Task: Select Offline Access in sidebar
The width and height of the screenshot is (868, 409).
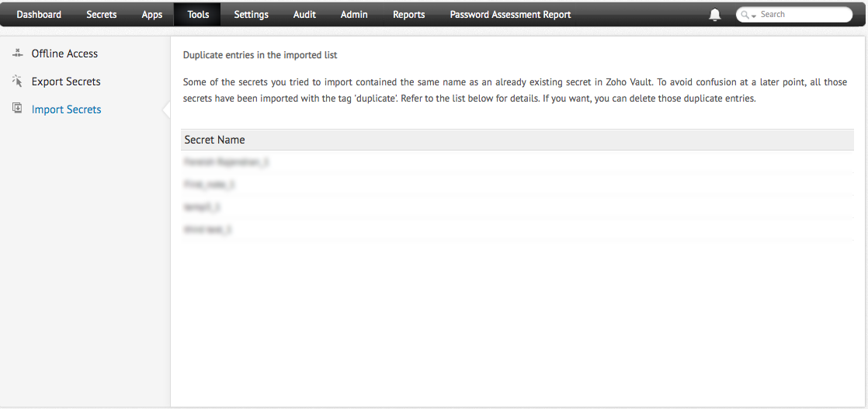Action: pyautogui.click(x=64, y=54)
